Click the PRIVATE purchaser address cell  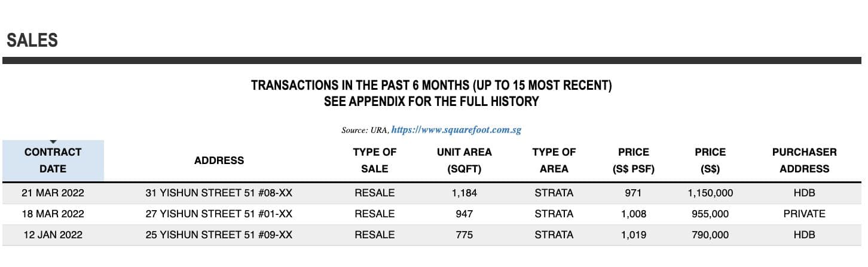(x=805, y=214)
